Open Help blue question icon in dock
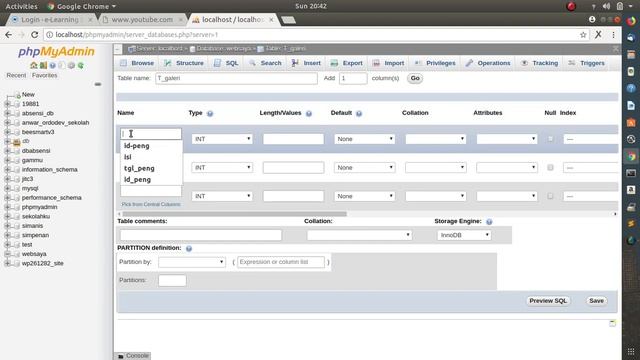 coord(631,88)
